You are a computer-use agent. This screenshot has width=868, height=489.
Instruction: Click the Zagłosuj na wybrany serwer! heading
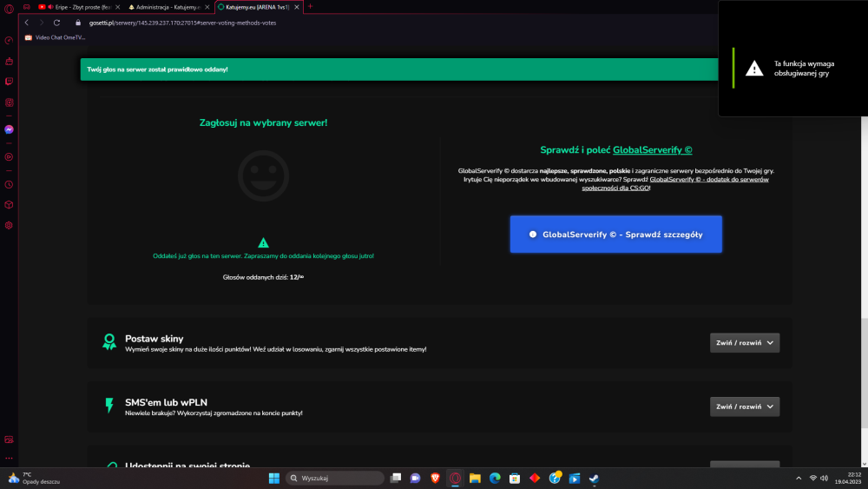click(264, 123)
